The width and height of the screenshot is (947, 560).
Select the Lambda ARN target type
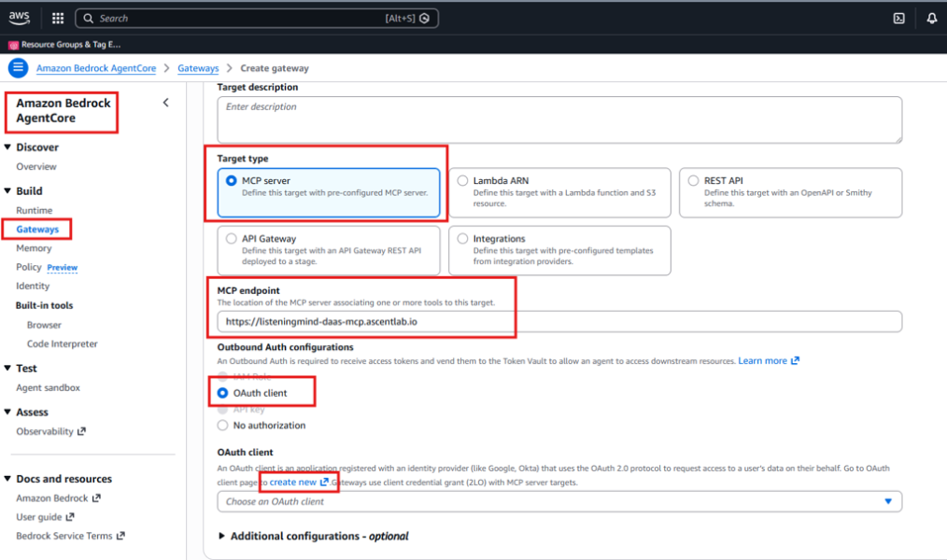point(462,181)
